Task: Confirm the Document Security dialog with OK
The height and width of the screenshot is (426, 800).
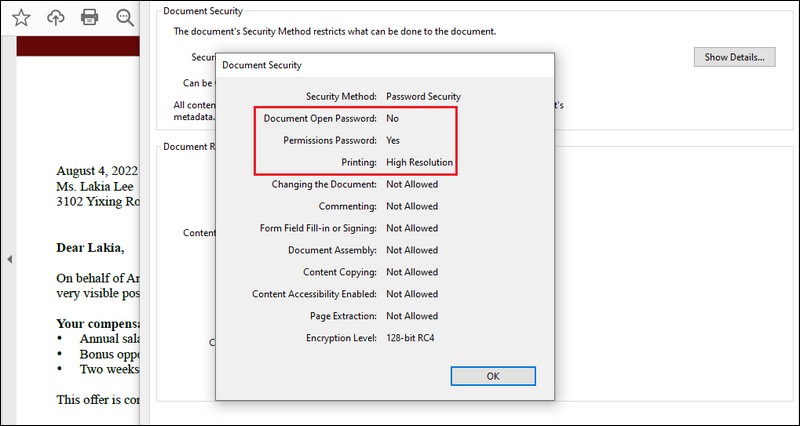Action: [492, 376]
